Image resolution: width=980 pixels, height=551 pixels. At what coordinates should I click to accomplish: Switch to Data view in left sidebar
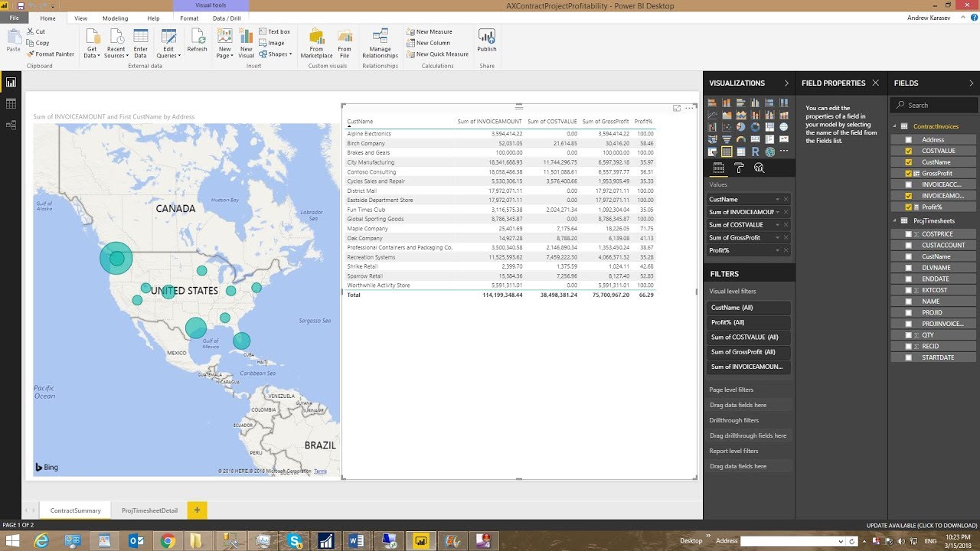(x=11, y=103)
